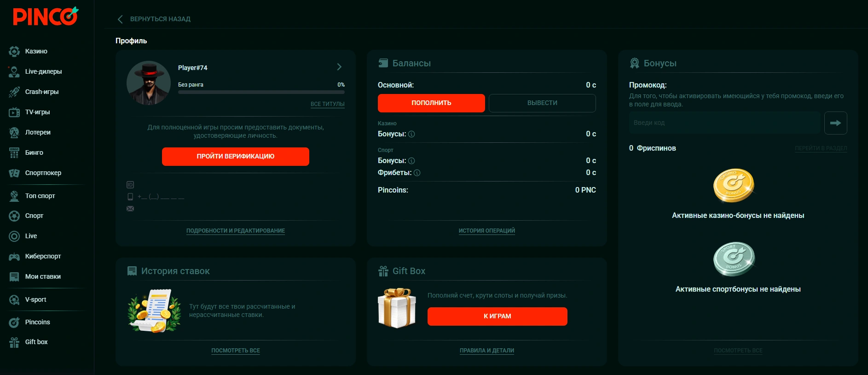
Task: Click the arrow button to submit promo code
Action: [x=835, y=123]
